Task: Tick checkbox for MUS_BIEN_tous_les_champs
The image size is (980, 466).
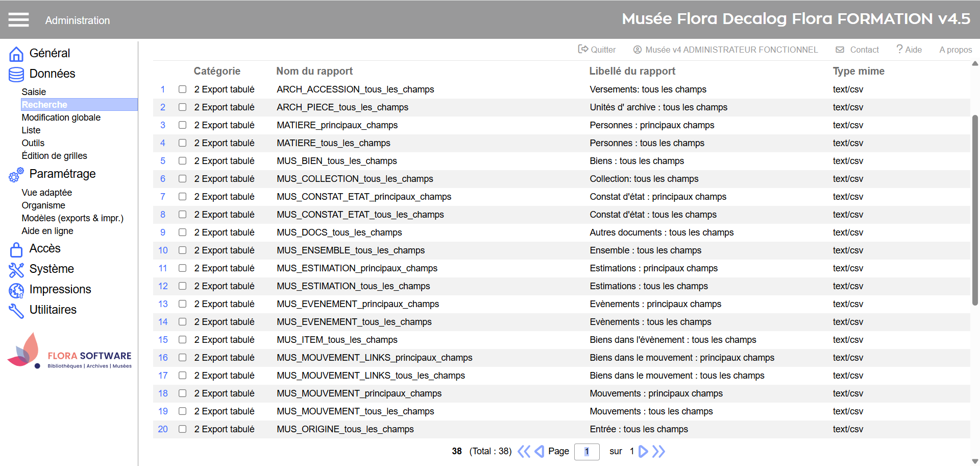Action: click(x=182, y=161)
